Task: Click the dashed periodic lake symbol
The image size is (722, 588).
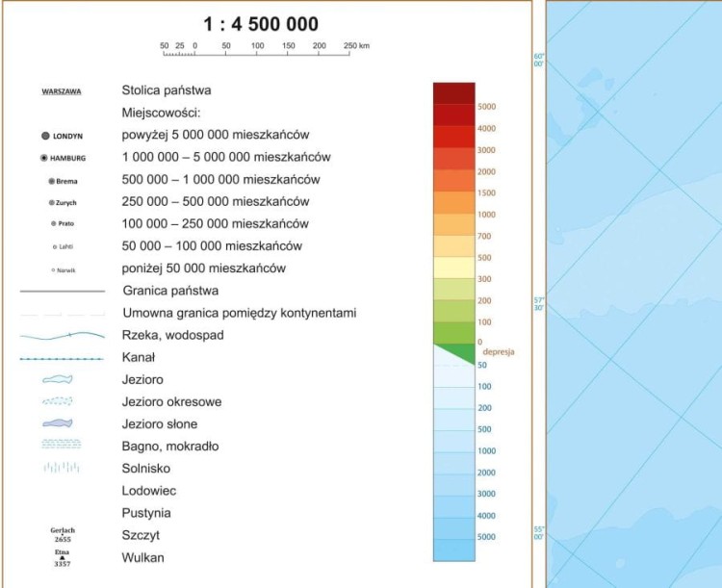Action: (x=58, y=401)
